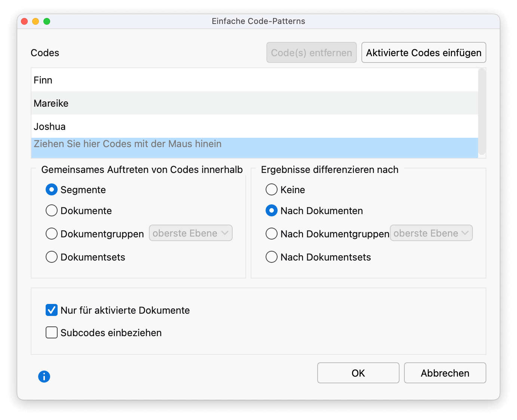Select the Segmente radio button
The image size is (517, 420).
tap(52, 190)
